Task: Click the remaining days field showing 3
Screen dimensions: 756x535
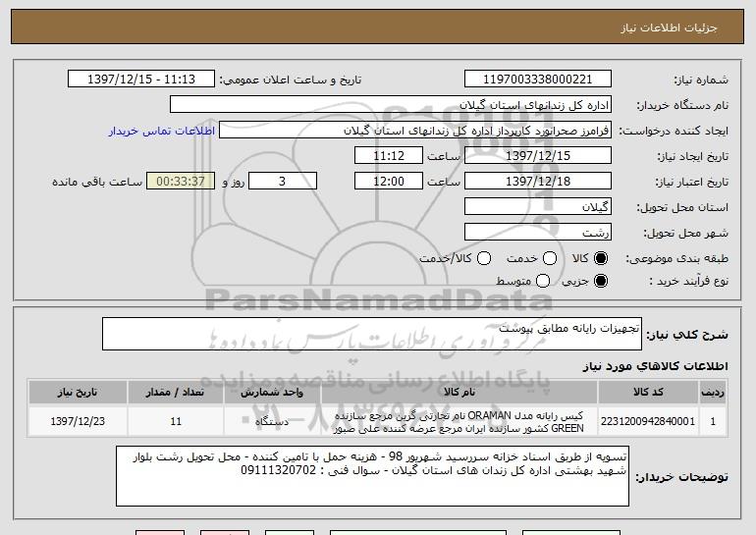Action: (x=283, y=182)
